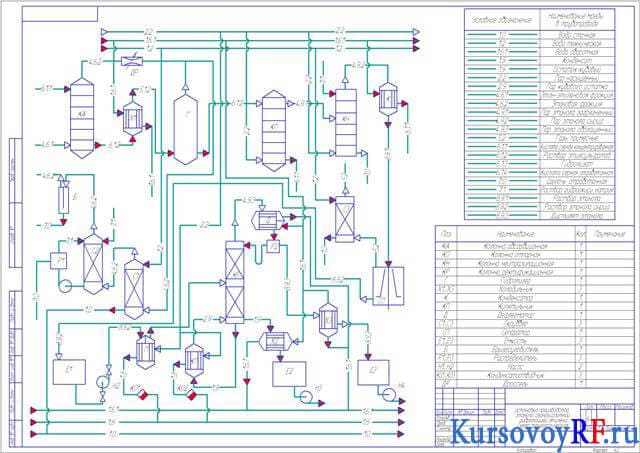Click label 10 on bottom pipeline left
This screenshot has height=453, width=640.
[113, 434]
